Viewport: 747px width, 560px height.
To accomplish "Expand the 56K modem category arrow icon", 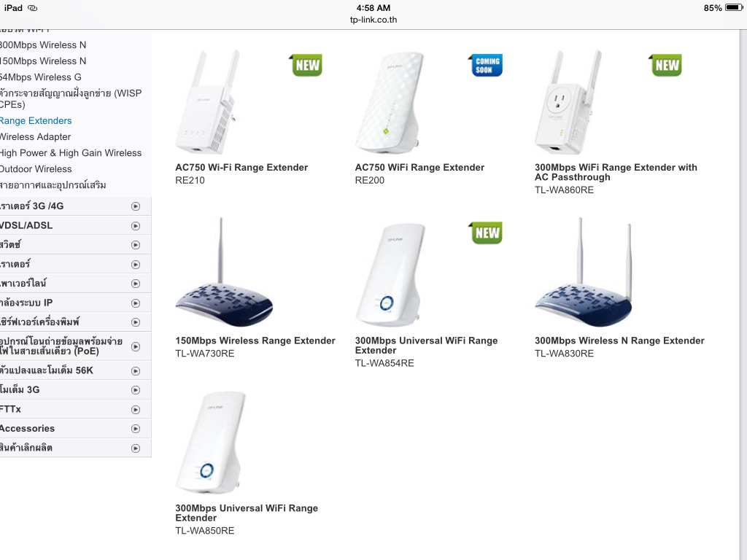I will (136, 370).
